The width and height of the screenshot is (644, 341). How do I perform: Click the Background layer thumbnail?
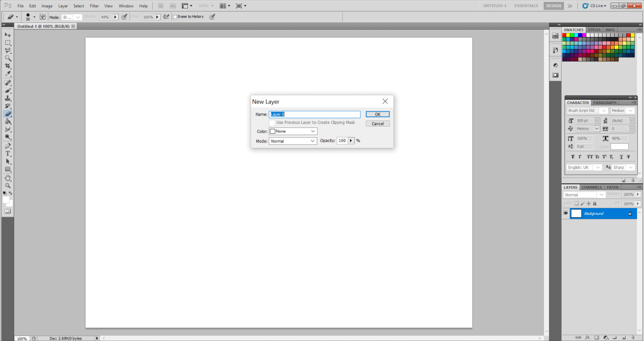[576, 214]
